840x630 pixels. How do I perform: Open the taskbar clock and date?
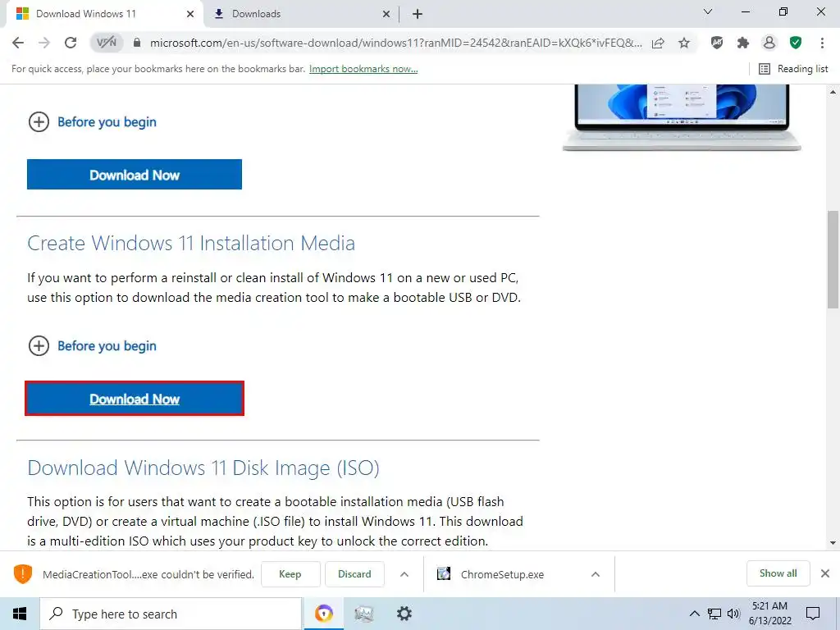pos(769,614)
